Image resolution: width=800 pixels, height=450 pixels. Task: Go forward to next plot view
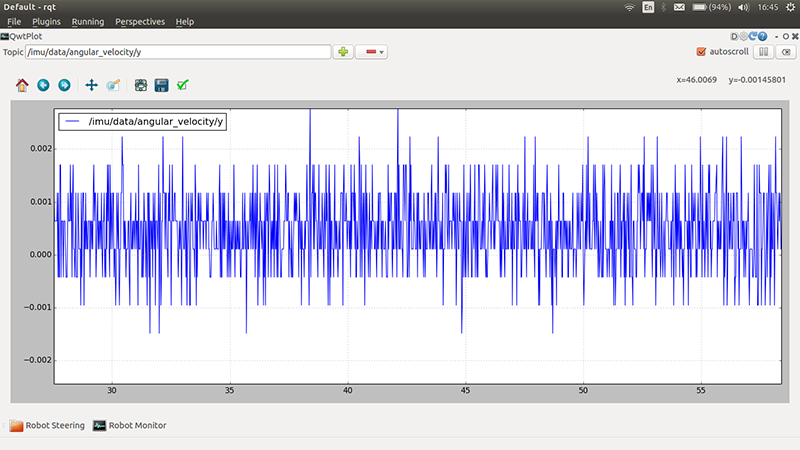[x=64, y=85]
